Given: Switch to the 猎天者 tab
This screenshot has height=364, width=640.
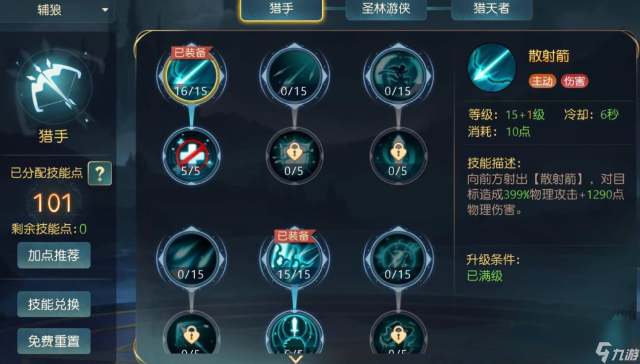Looking at the screenshot, I should click(492, 9).
